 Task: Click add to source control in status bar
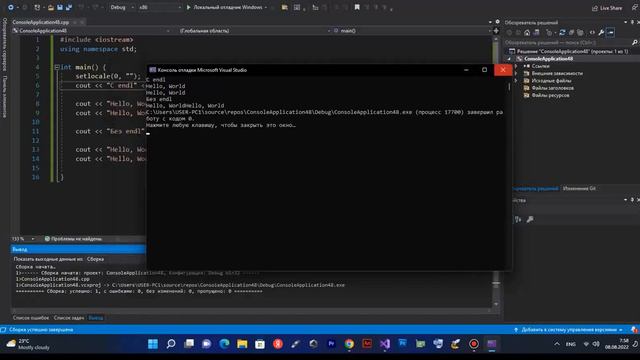click(568, 330)
